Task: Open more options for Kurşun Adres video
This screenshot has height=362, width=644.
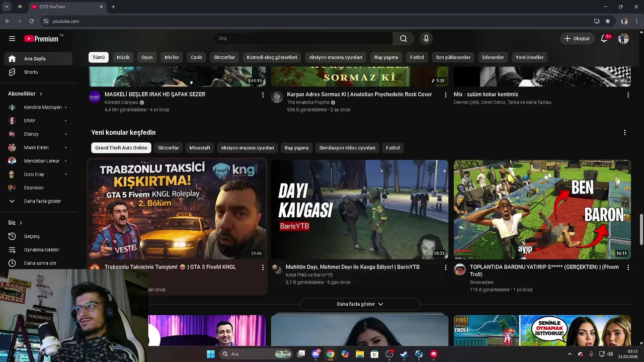Action: 445,95
